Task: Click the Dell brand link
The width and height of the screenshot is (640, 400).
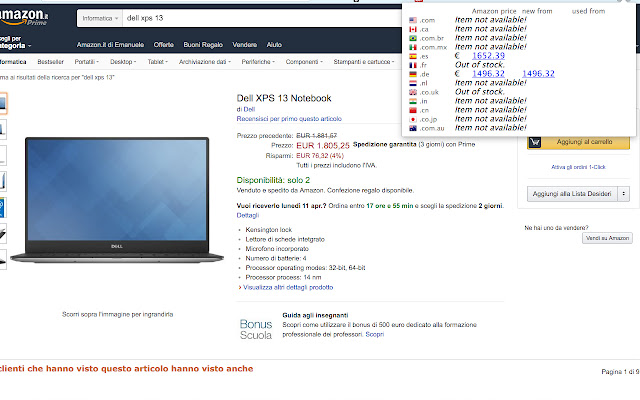Action: (249, 109)
